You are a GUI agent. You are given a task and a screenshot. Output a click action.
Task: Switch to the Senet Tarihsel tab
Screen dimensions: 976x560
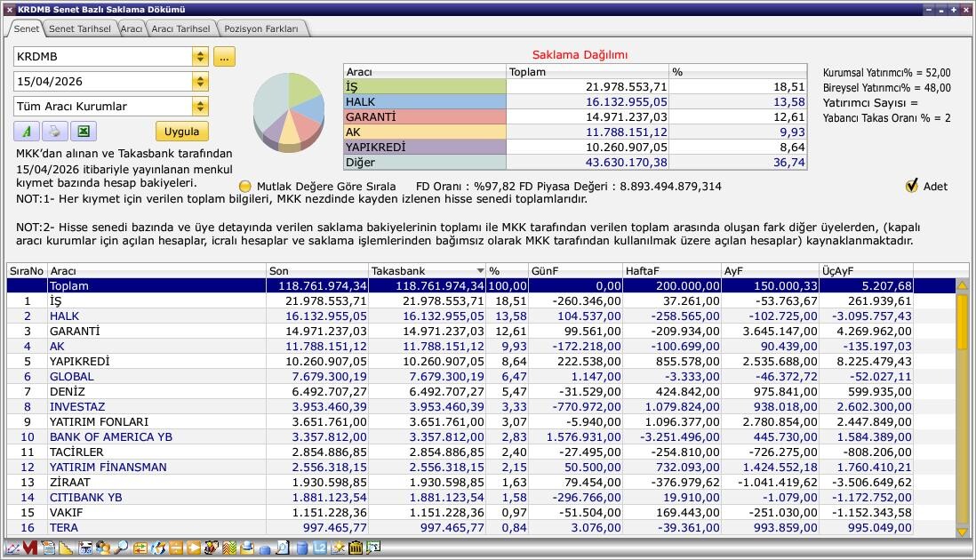click(79, 28)
